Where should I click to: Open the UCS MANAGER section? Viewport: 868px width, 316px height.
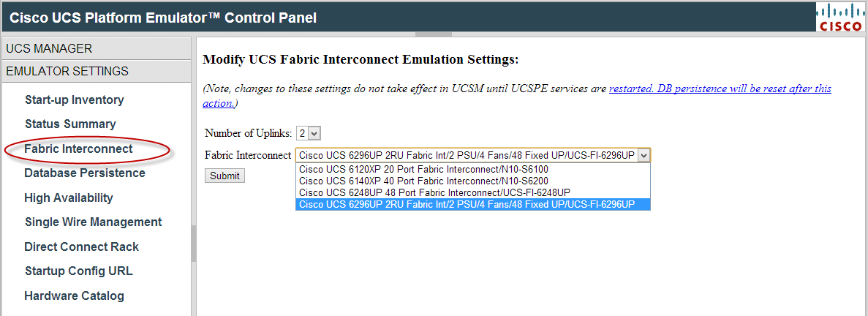pyautogui.click(x=50, y=49)
